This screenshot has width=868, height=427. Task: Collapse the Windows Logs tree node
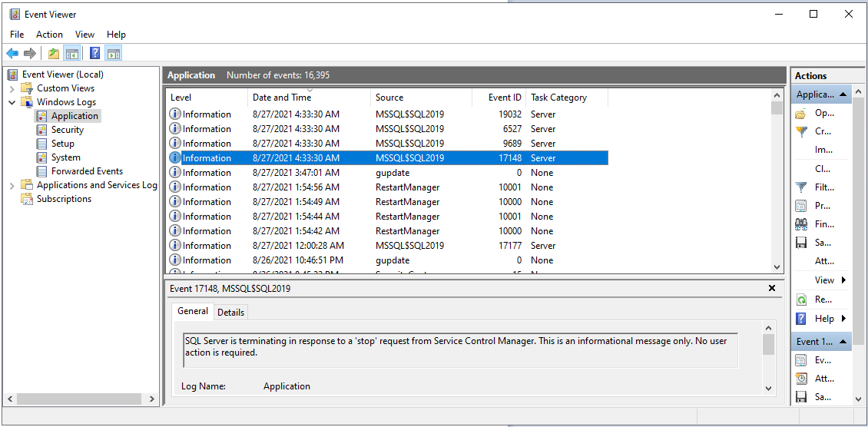click(12, 102)
